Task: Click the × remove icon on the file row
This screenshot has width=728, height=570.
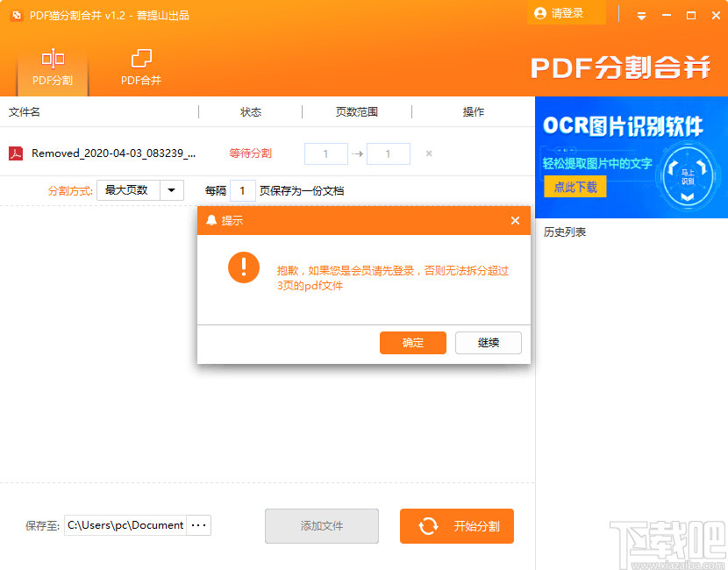Action: click(x=428, y=153)
